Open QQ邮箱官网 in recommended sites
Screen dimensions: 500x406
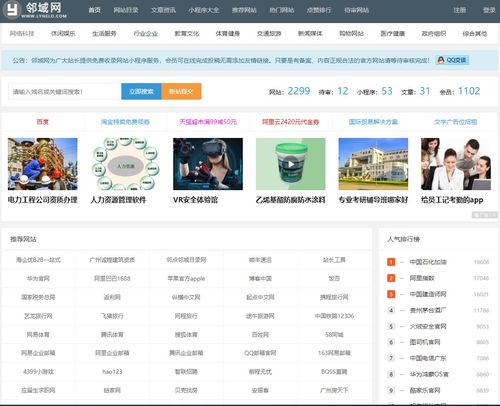click(x=260, y=353)
